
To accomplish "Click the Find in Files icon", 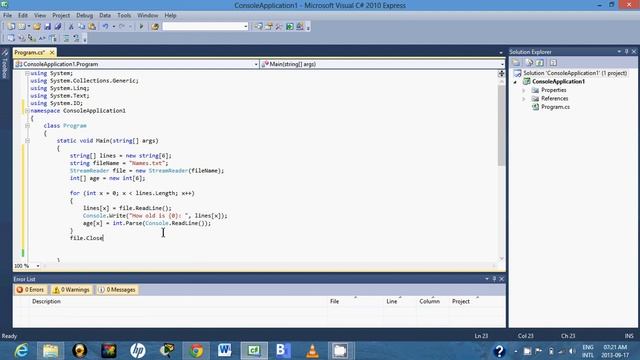I will (x=155, y=27).
